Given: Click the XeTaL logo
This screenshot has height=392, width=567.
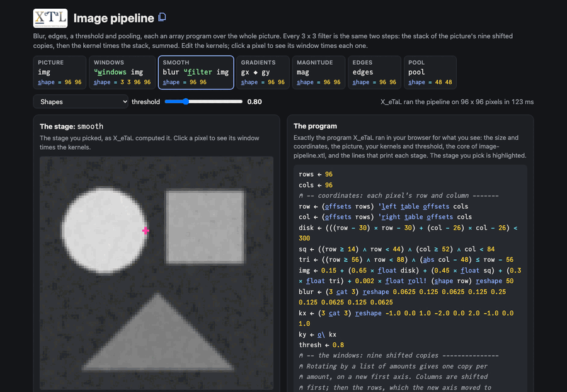Looking at the screenshot, I should coord(50,18).
